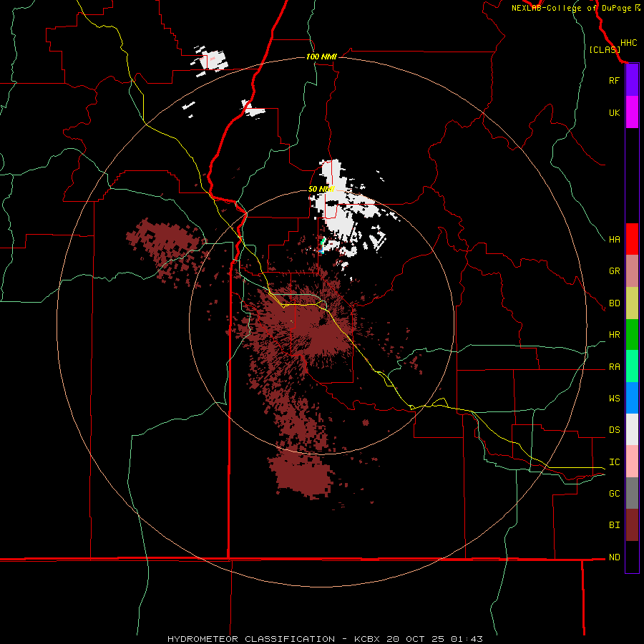Click the RA legend label
The height and width of the screenshot is (644, 644).
pyautogui.click(x=614, y=367)
